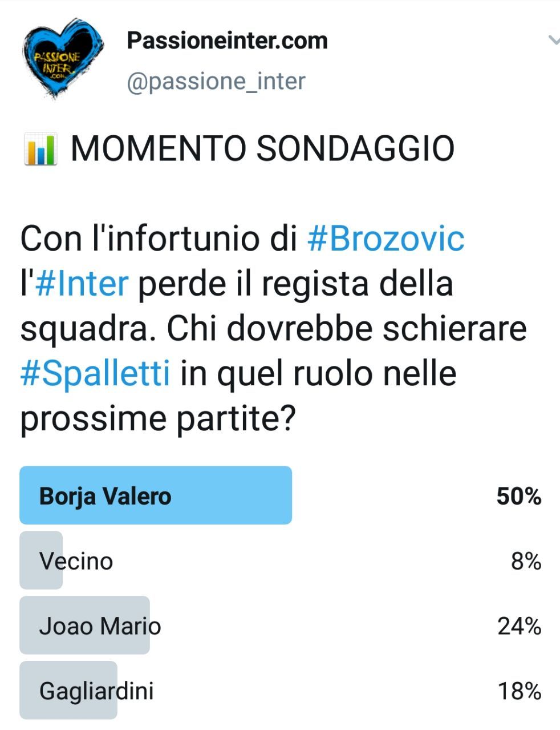Expand the tweet options chevron

click(553, 41)
